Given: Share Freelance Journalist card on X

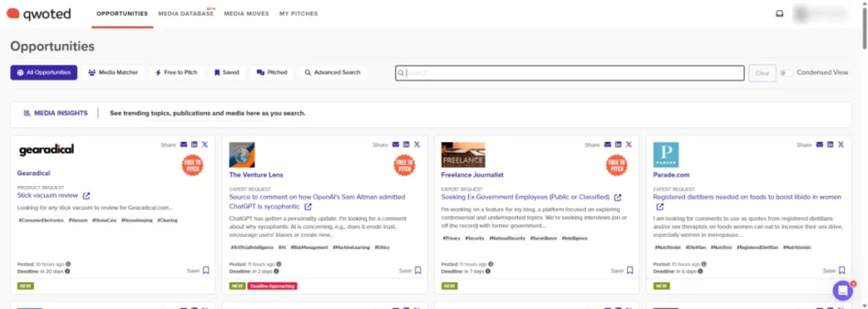Looking at the screenshot, I should (629, 144).
